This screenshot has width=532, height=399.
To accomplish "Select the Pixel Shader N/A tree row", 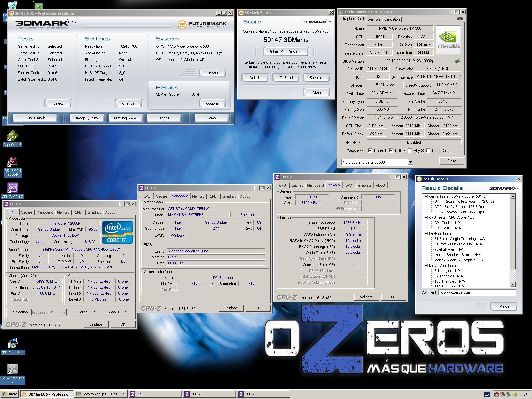I will pyautogui.click(x=449, y=249).
